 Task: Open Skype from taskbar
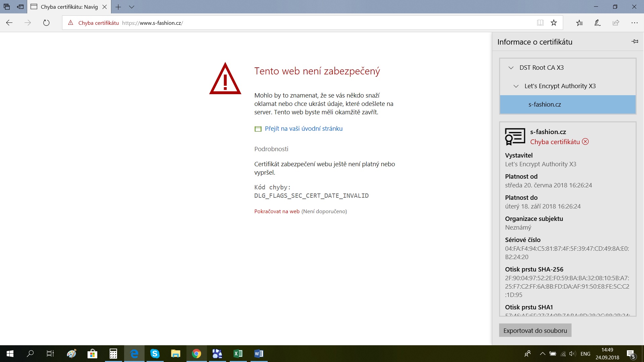[155, 354]
